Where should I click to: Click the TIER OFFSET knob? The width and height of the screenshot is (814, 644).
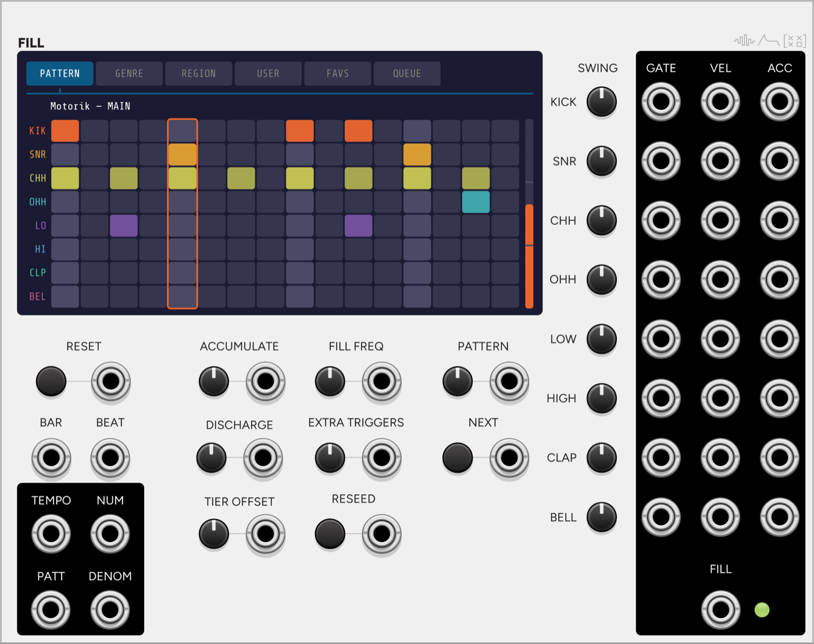(214, 534)
